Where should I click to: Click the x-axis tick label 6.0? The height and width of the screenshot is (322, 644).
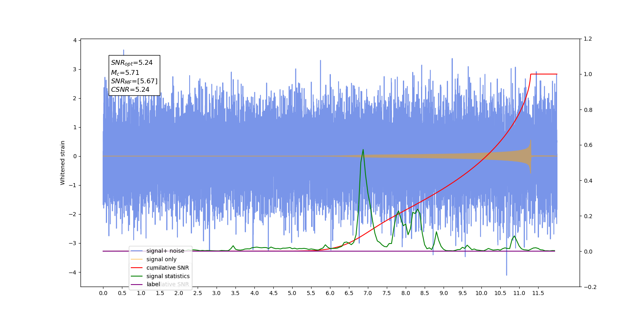tap(330, 293)
